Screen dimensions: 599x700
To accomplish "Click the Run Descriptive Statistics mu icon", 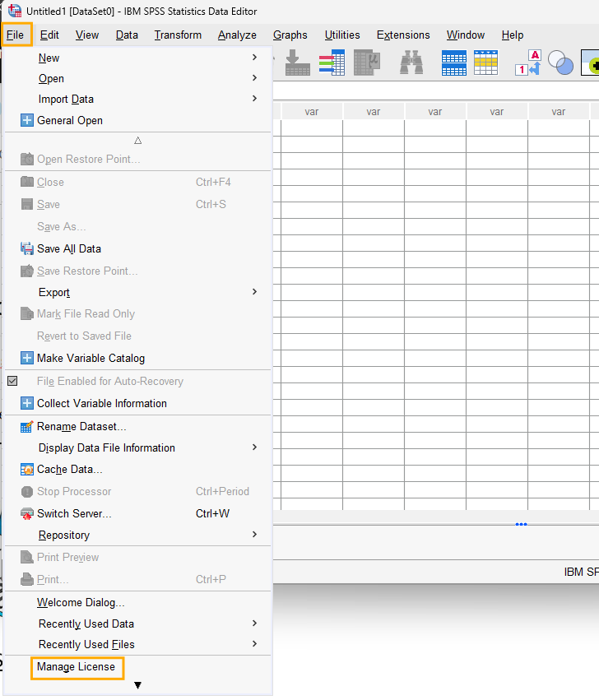I will (367, 63).
